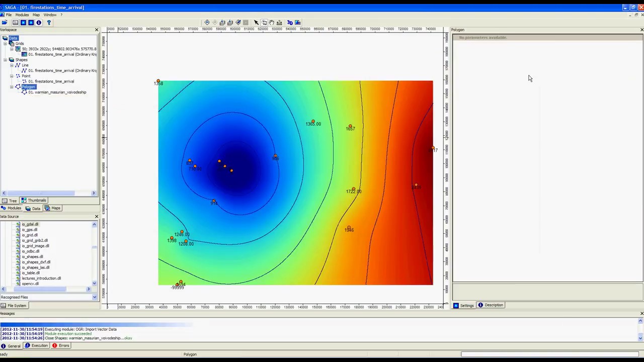The width and height of the screenshot is (644, 362).
Task: Open the Map menu
Action: [36, 15]
